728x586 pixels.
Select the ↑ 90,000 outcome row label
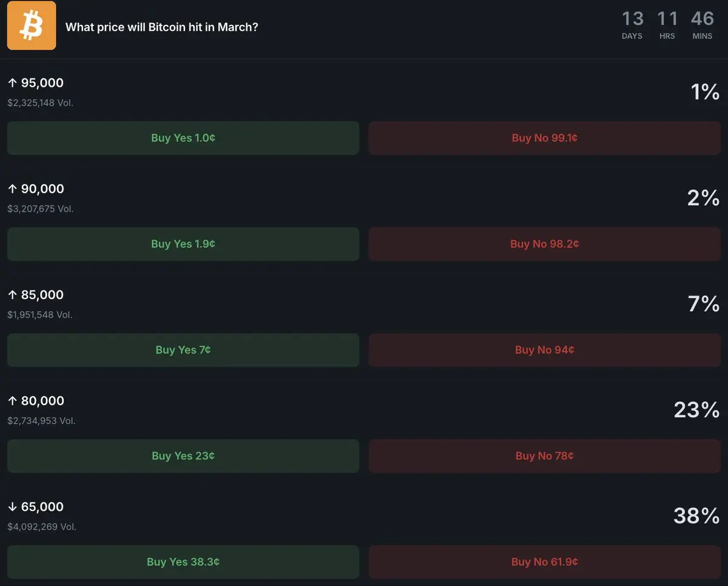click(36, 189)
